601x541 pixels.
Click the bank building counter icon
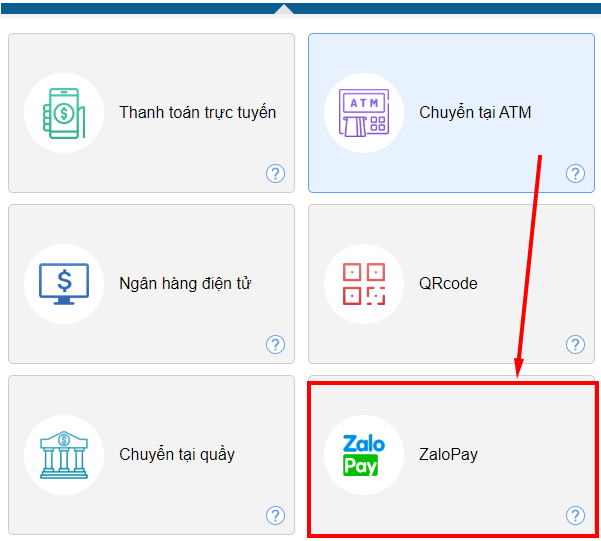[x=64, y=455]
